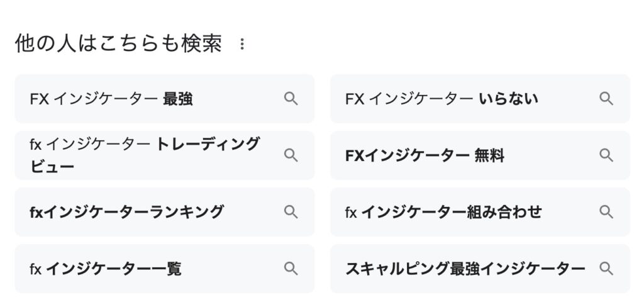
Task: Click the search icon beside fx インジケーター一覧
Action: (291, 269)
